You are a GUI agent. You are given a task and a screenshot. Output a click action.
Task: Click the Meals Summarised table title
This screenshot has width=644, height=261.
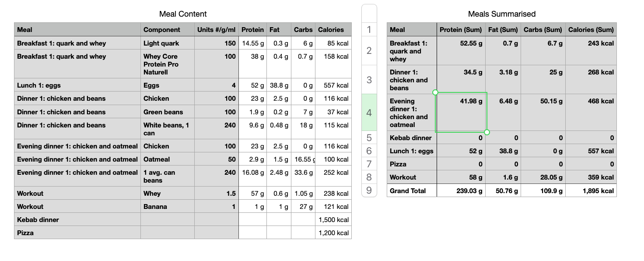(502, 14)
